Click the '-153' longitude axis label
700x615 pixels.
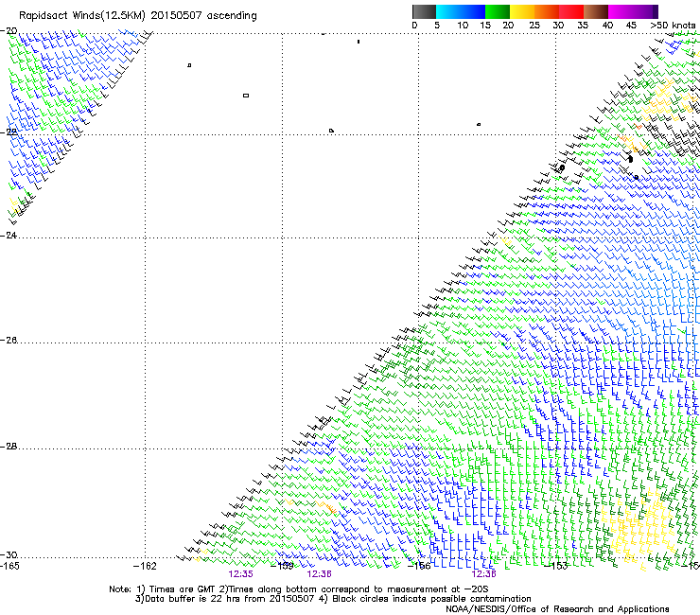(556, 566)
